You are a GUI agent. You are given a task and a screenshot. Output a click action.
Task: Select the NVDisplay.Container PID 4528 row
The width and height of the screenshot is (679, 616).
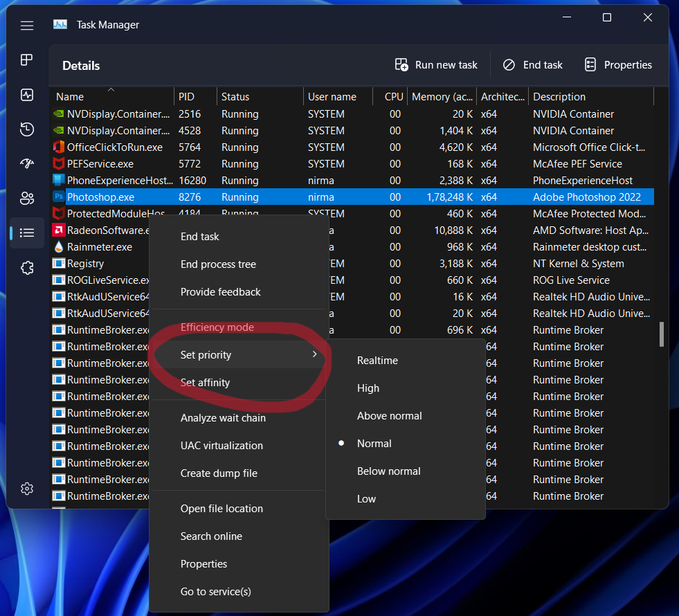point(352,130)
